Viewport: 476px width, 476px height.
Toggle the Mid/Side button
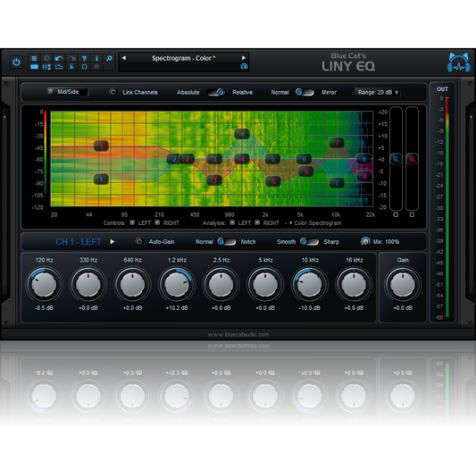click(68, 92)
